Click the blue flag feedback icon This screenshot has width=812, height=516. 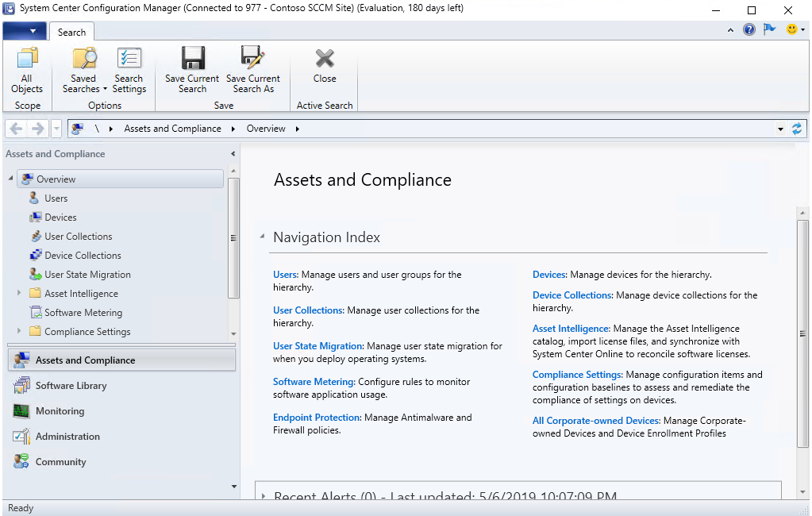click(x=770, y=29)
